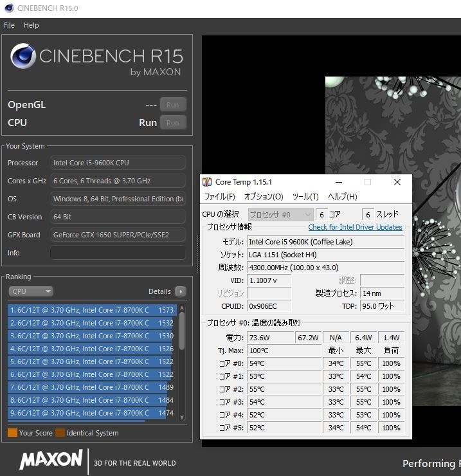The image size is (461, 476).
Task: Click the Run button for OpenGL test
Action: (173, 105)
